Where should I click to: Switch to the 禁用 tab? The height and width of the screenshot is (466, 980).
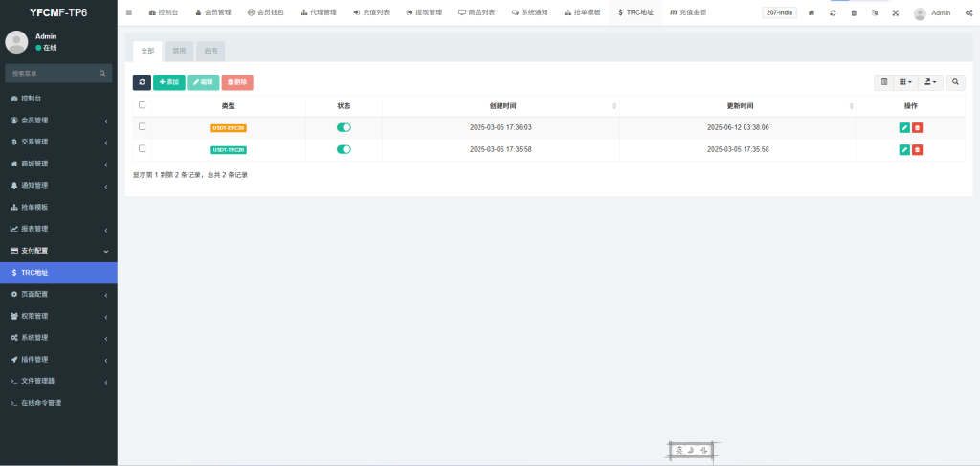click(179, 51)
